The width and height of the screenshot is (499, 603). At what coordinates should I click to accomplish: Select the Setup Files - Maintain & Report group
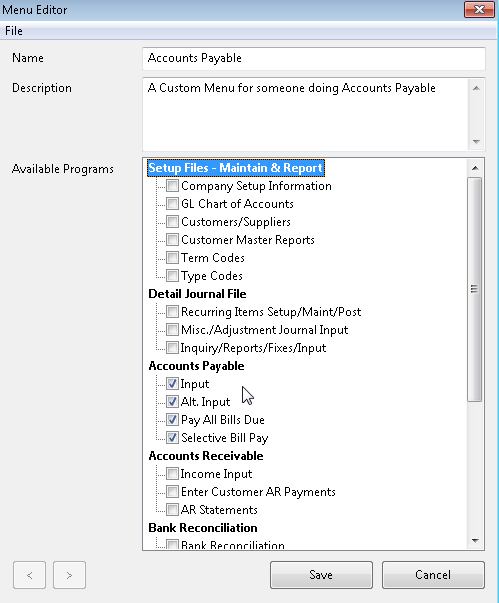coord(236,168)
